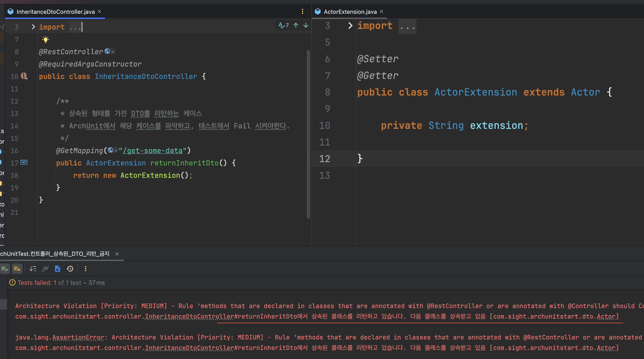Click the export test results icon
This screenshot has height=359, width=644.
click(58, 269)
